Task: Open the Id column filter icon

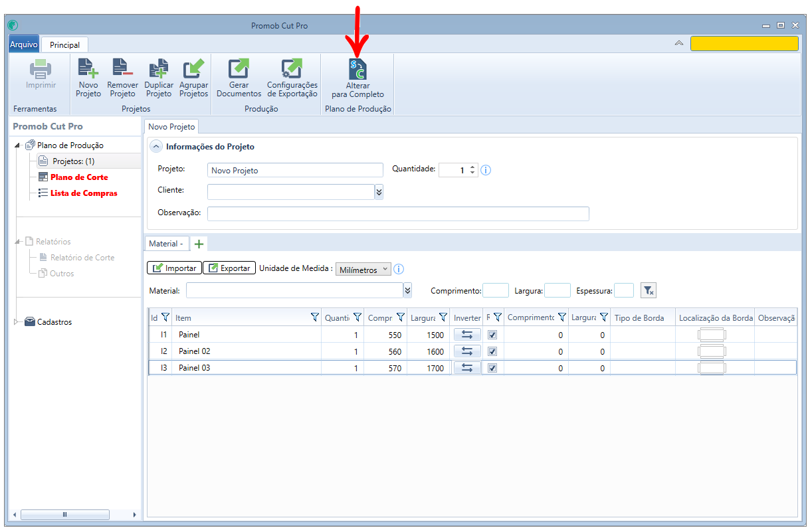Action: [x=165, y=317]
